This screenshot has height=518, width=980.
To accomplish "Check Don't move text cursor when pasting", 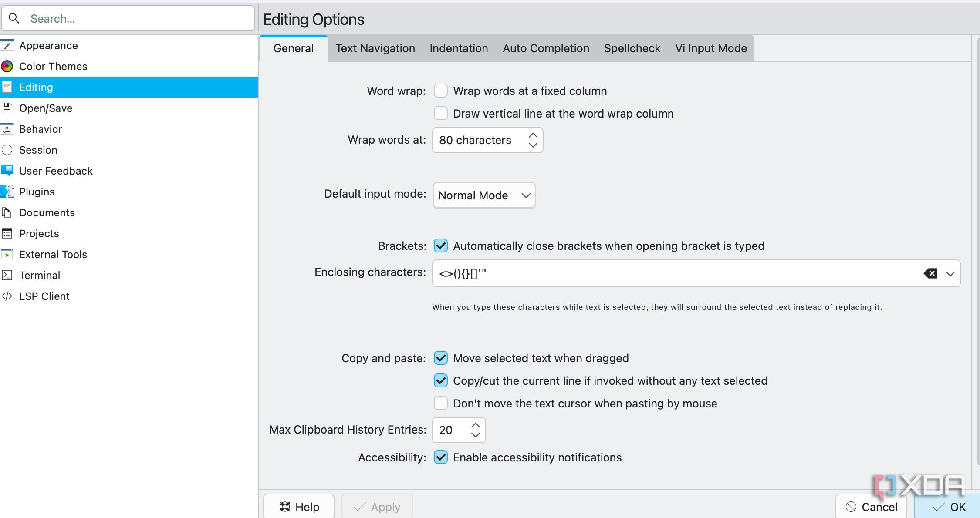I will [x=441, y=403].
